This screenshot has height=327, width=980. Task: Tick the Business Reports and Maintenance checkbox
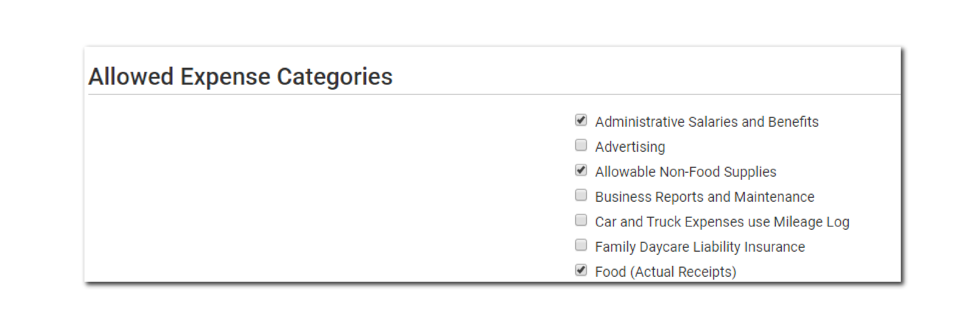click(x=581, y=195)
